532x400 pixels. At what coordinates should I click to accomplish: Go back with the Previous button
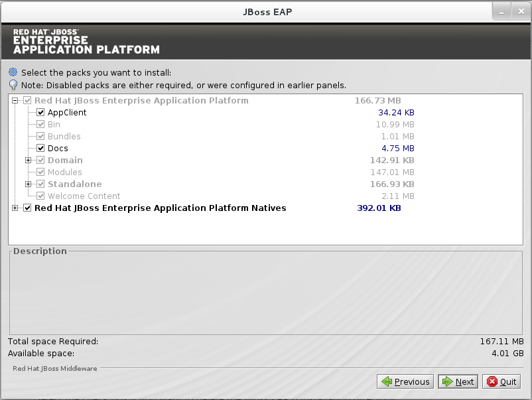pyautogui.click(x=405, y=381)
